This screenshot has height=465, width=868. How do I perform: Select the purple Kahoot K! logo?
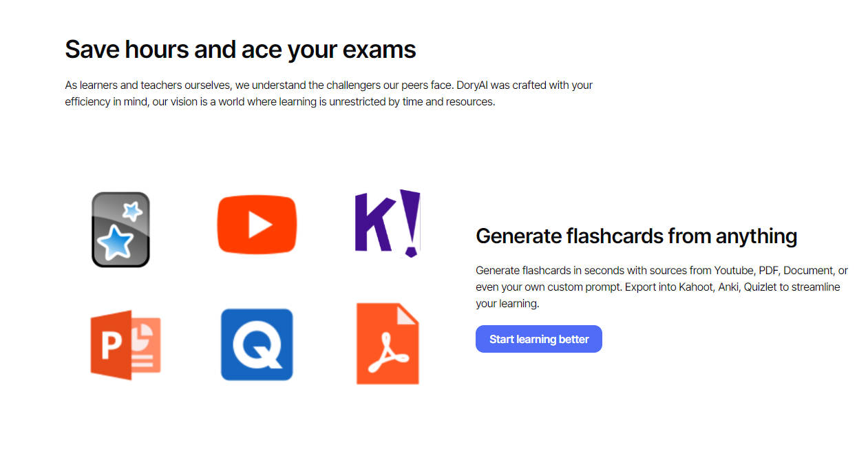pos(387,223)
